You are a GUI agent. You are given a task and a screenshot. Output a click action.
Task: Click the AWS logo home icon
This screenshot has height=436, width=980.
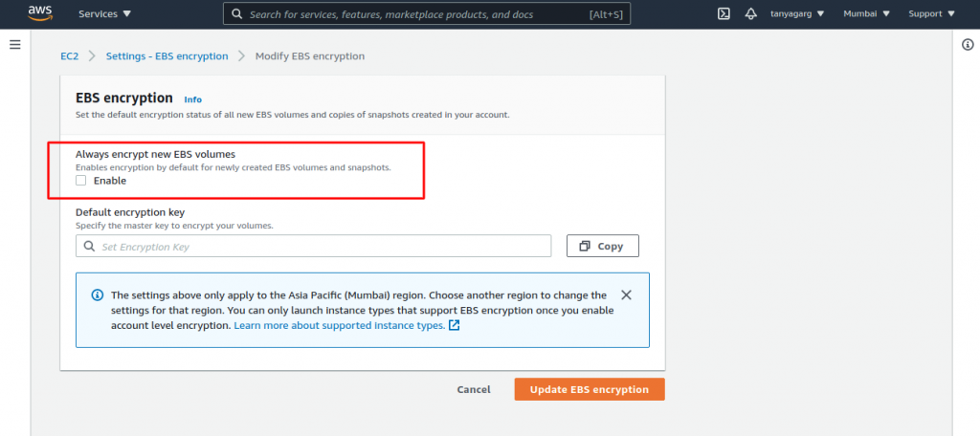40,13
